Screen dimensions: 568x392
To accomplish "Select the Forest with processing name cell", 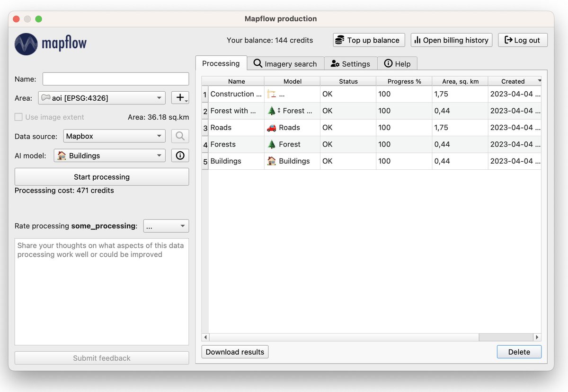I will (237, 111).
